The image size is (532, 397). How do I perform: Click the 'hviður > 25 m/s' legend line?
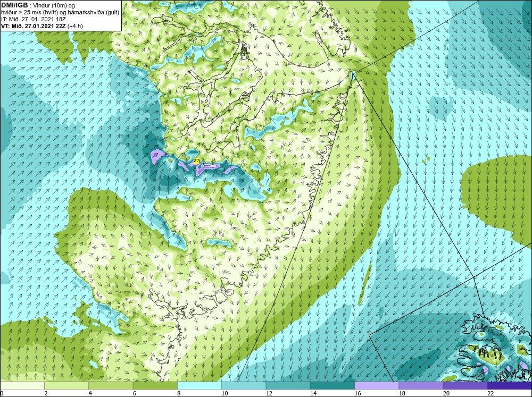(x=60, y=13)
